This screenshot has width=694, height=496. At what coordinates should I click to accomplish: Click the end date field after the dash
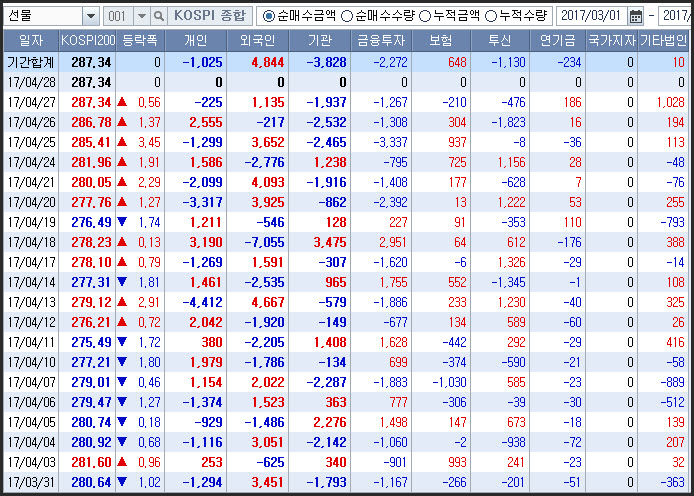[676, 16]
